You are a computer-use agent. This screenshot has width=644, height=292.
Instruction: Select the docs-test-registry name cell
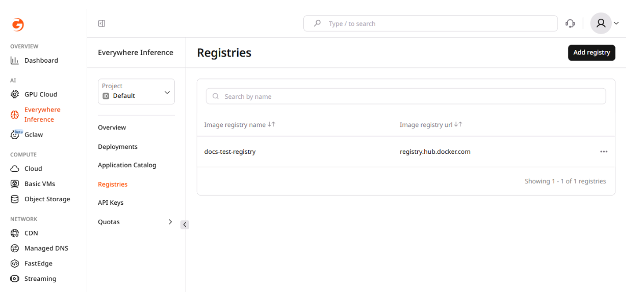[230, 151]
